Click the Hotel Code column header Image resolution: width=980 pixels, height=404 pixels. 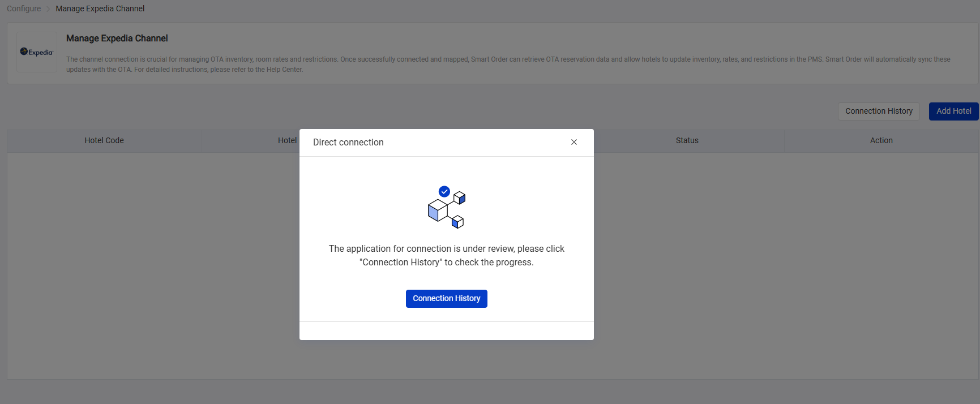(104, 140)
